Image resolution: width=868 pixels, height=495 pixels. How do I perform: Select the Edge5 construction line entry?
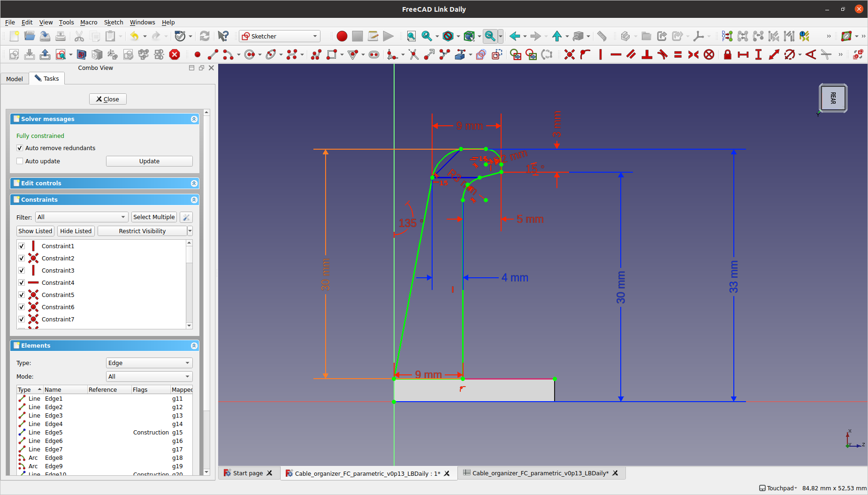click(53, 432)
